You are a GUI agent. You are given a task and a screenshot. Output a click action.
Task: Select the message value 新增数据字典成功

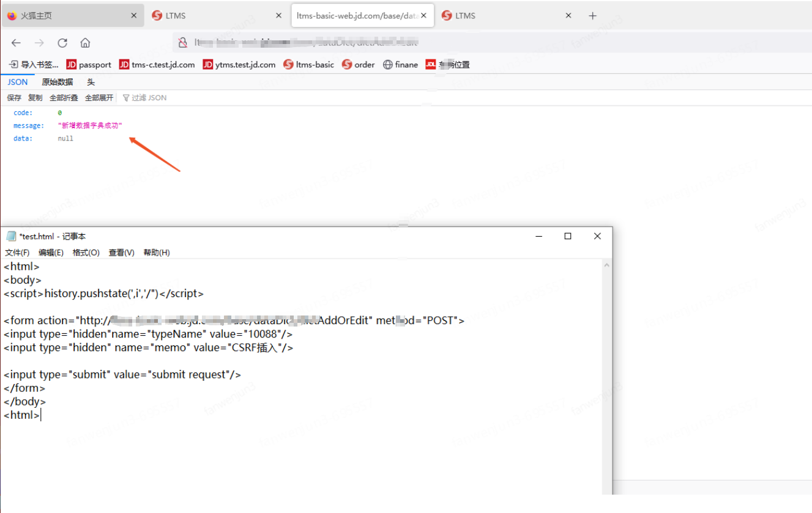coord(90,126)
